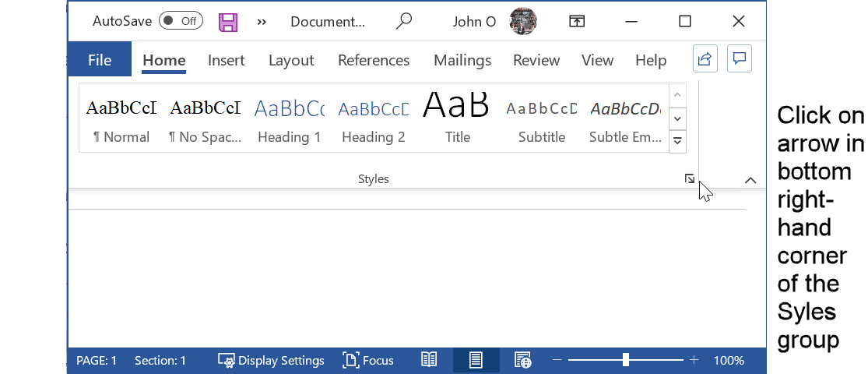The width and height of the screenshot is (868, 374).
Task: Click the Share icon button
Action: point(705,59)
